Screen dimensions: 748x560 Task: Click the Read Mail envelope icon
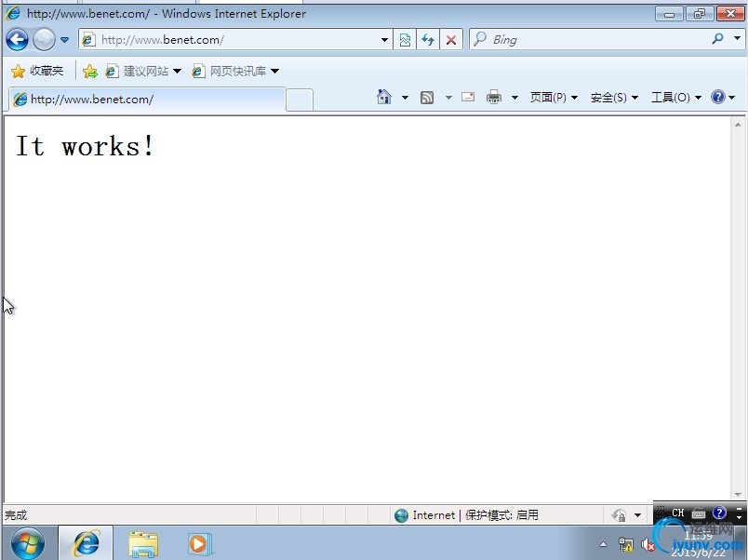point(468,97)
